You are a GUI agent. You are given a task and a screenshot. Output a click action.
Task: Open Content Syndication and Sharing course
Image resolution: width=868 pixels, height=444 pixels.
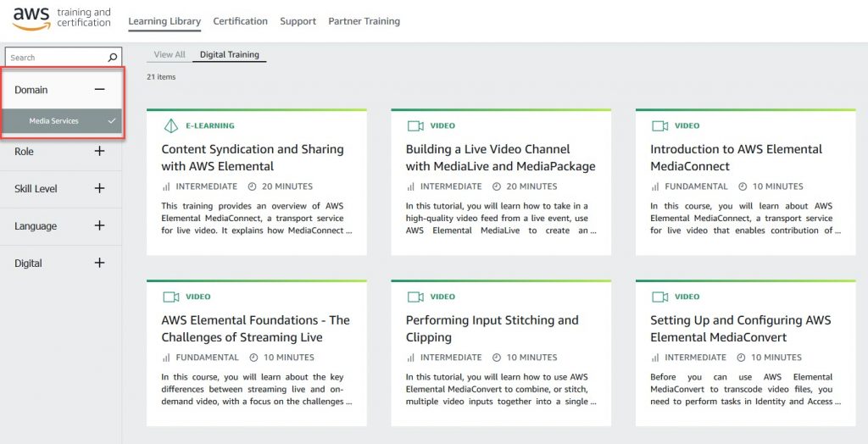click(x=253, y=158)
